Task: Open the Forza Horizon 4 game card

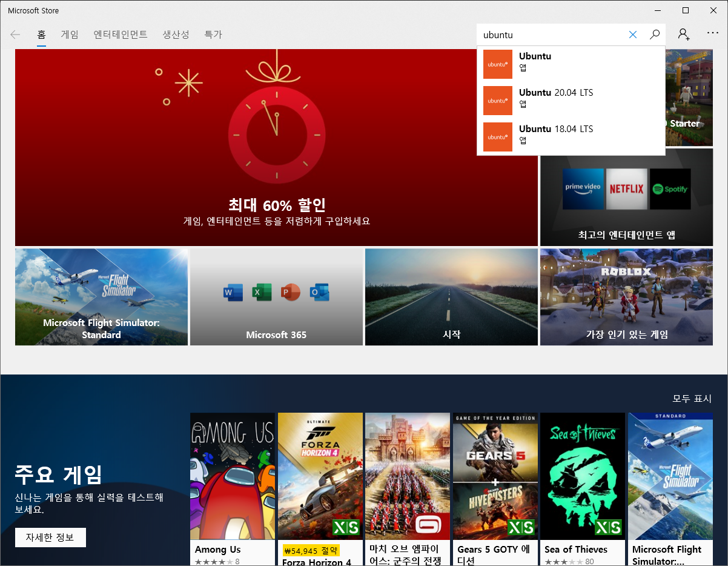Action: [320, 489]
